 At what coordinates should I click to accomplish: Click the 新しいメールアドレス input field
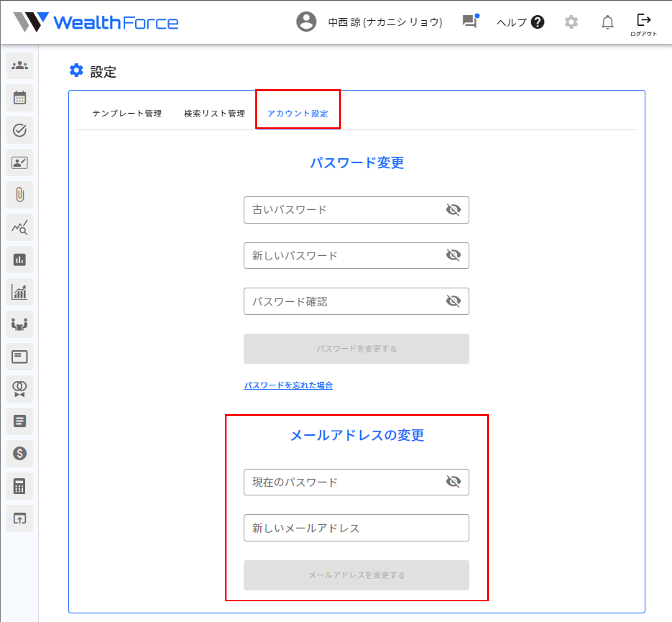coord(356,528)
